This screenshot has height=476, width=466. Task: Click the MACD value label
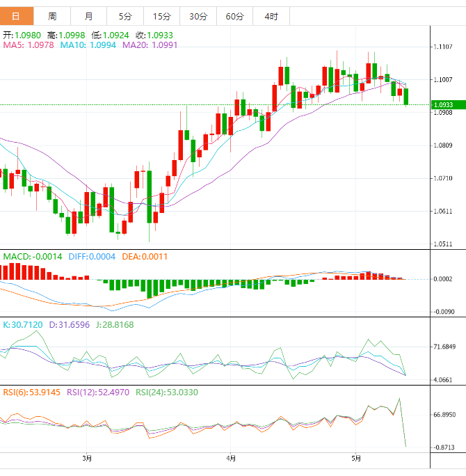click(x=32, y=256)
